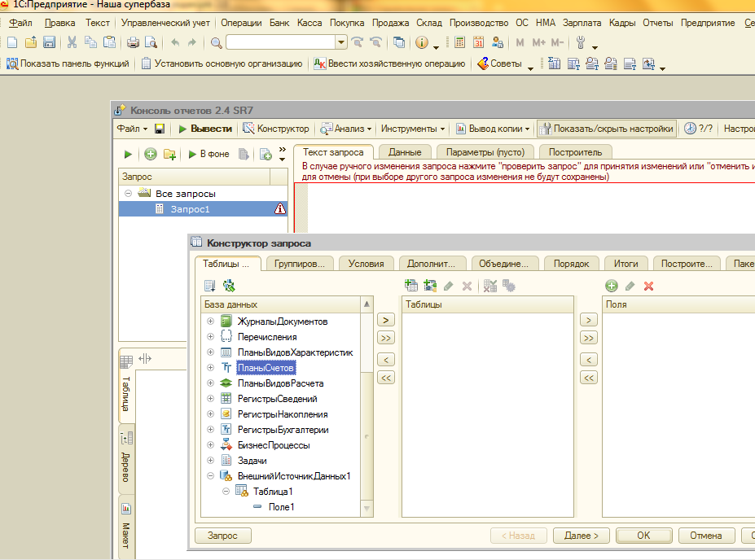Screen dimensions: 755x560
Task: Switch to the Условия tab
Action: pos(366,264)
